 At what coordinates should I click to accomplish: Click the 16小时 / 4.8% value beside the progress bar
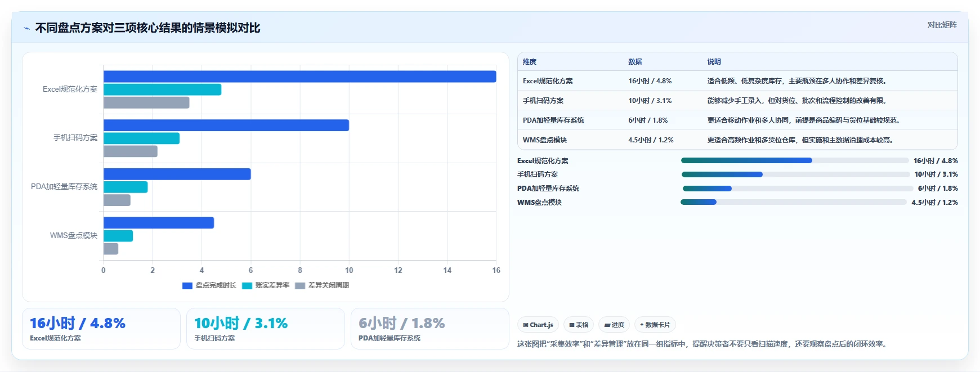936,161
